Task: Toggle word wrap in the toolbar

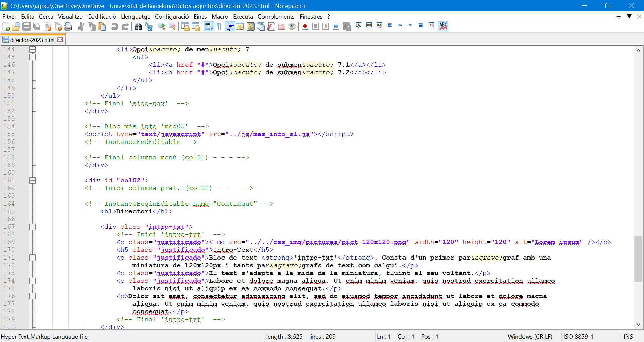Action: [209, 26]
